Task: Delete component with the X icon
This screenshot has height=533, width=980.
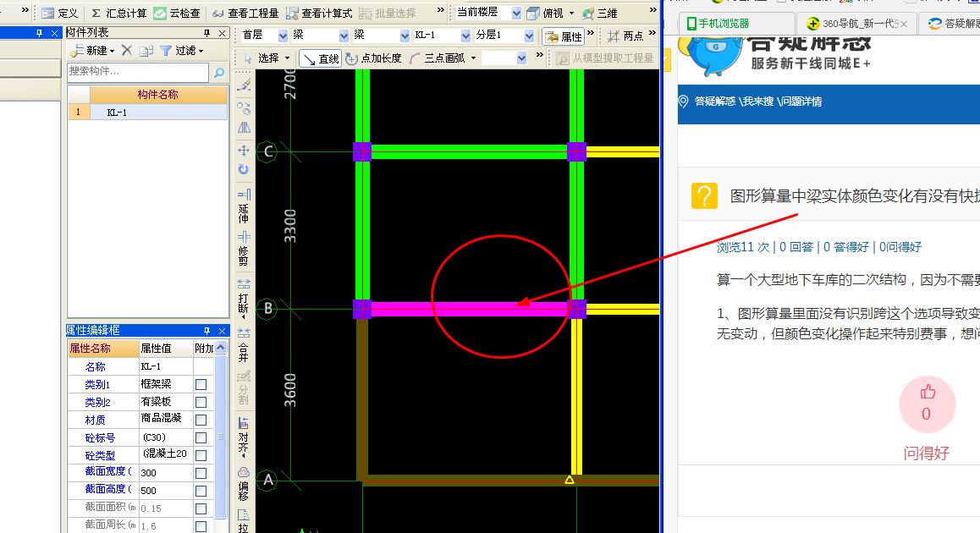Action: [x=127, y=50]
